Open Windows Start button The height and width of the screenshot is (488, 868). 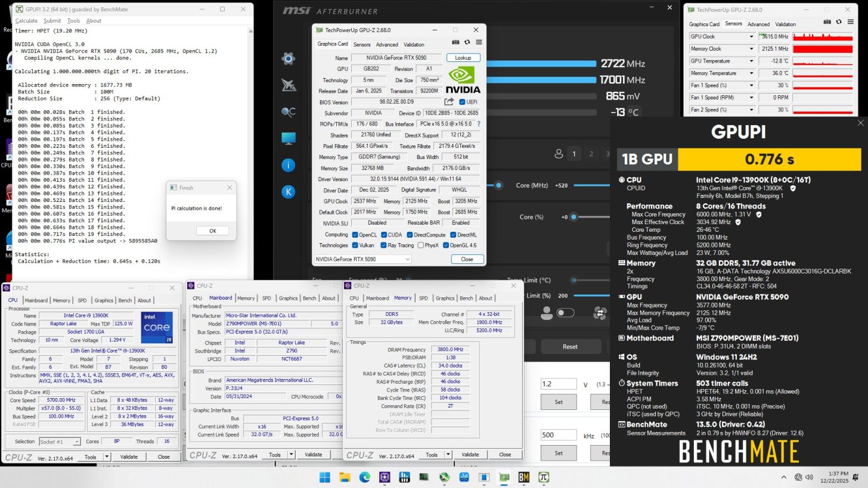click(x=325, y=477)
